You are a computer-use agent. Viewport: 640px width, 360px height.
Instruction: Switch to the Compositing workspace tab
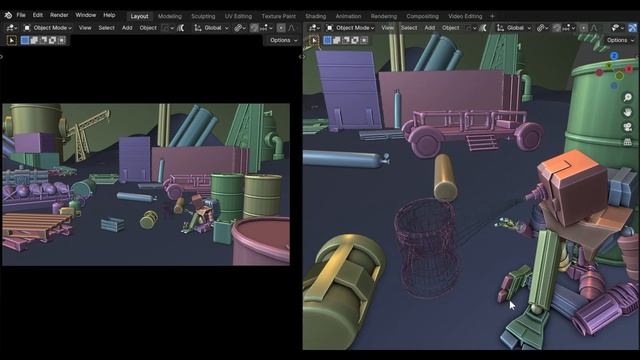coord(422,16)
